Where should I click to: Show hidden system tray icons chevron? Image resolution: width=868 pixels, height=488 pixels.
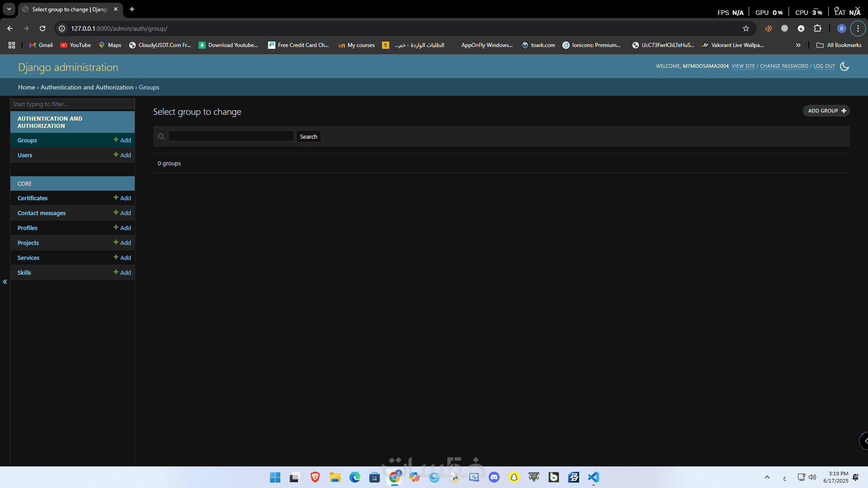pyautogui.click(x=767, y=477)
